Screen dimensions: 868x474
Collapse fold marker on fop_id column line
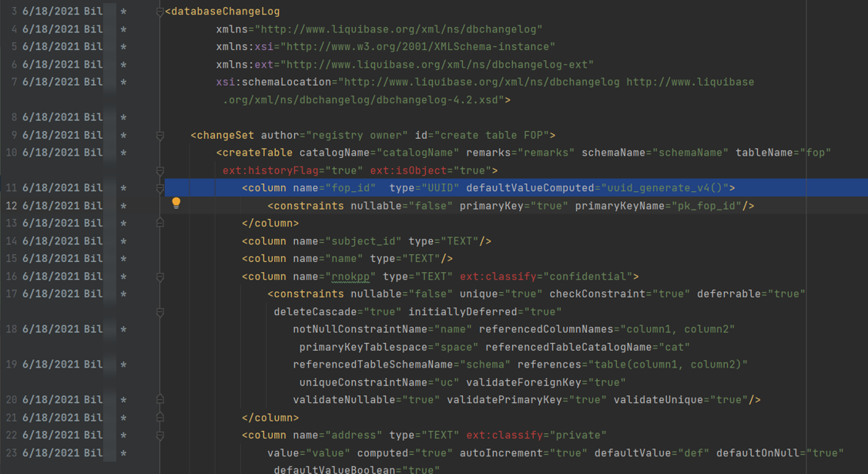click(160, 188)
